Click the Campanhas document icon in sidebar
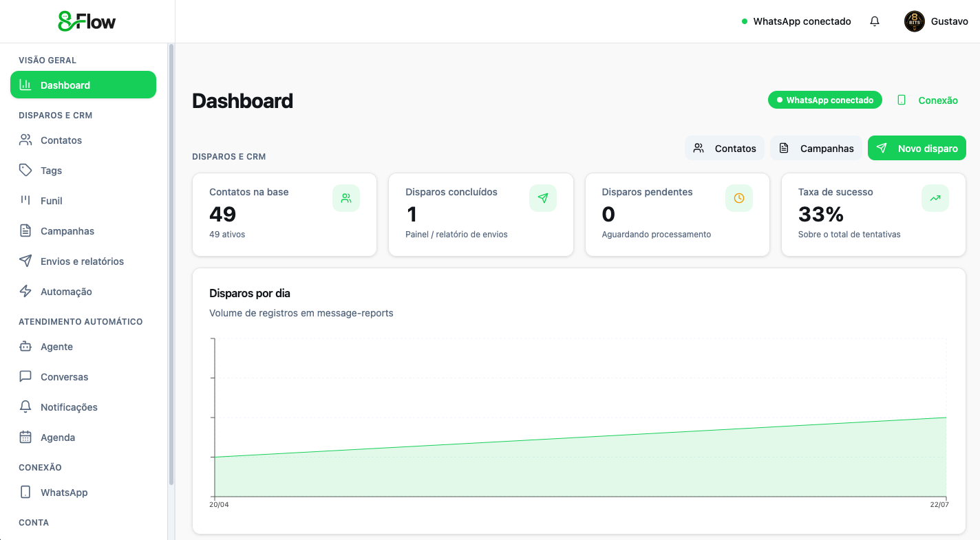The image size is (980, 540). tap(25, 230)
